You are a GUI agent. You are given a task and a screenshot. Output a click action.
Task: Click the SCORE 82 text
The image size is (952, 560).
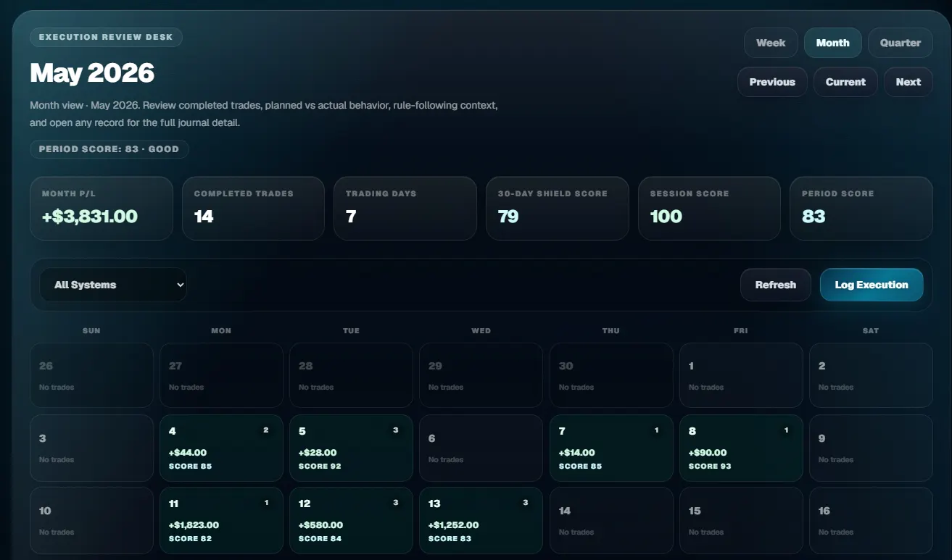pos(190,538)
